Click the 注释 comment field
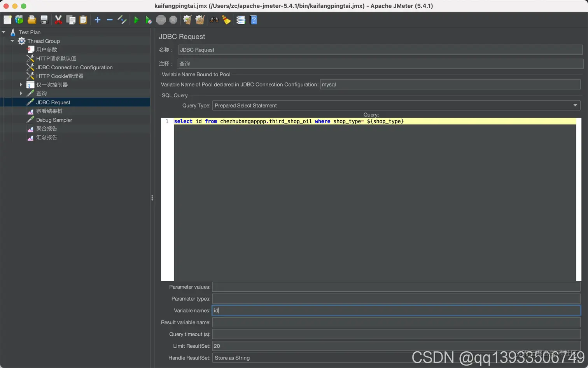588x368 pixels. tap(380, 64)
